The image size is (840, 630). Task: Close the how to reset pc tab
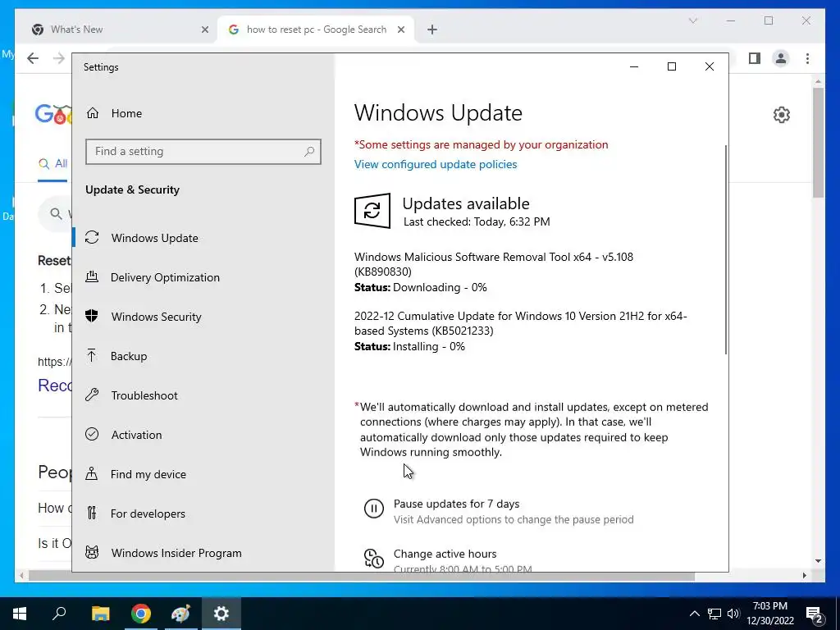pos(400,30)
